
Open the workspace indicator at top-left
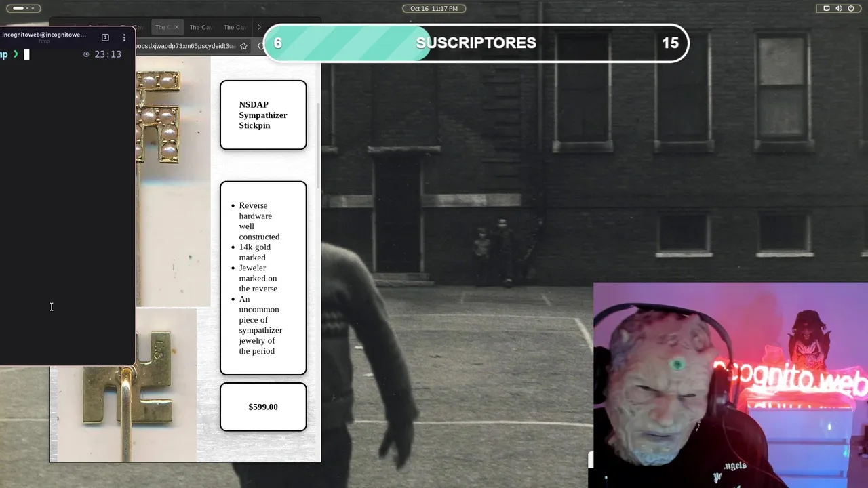(23, 8)
